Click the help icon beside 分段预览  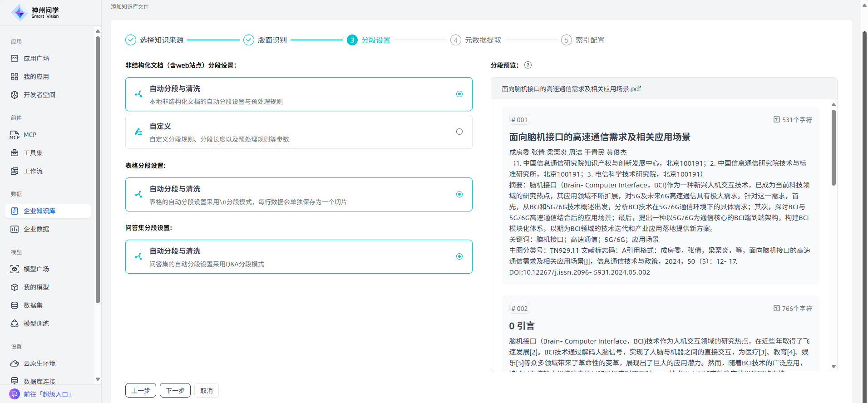[x=528, y=65]
